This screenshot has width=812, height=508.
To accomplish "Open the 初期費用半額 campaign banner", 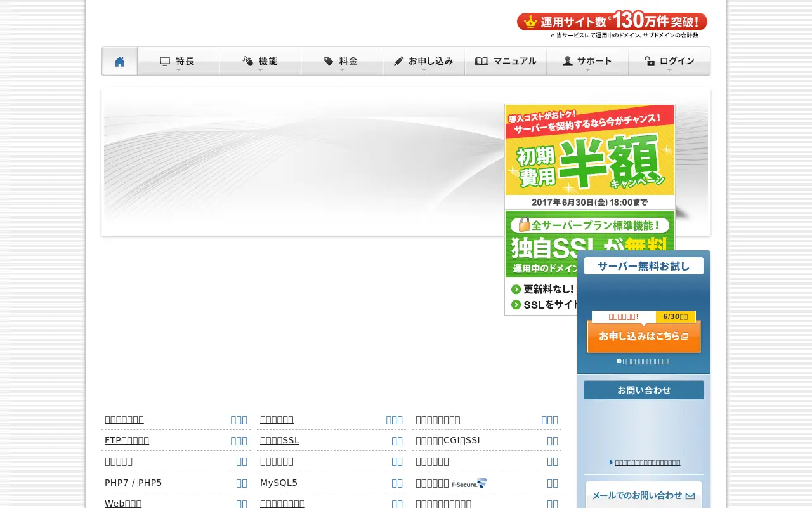I will click(590, 157).
